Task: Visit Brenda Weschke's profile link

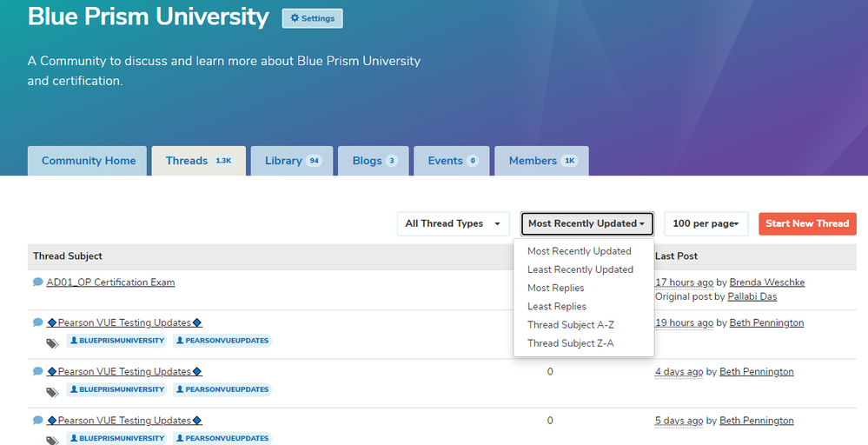Action: click(768, 282)
